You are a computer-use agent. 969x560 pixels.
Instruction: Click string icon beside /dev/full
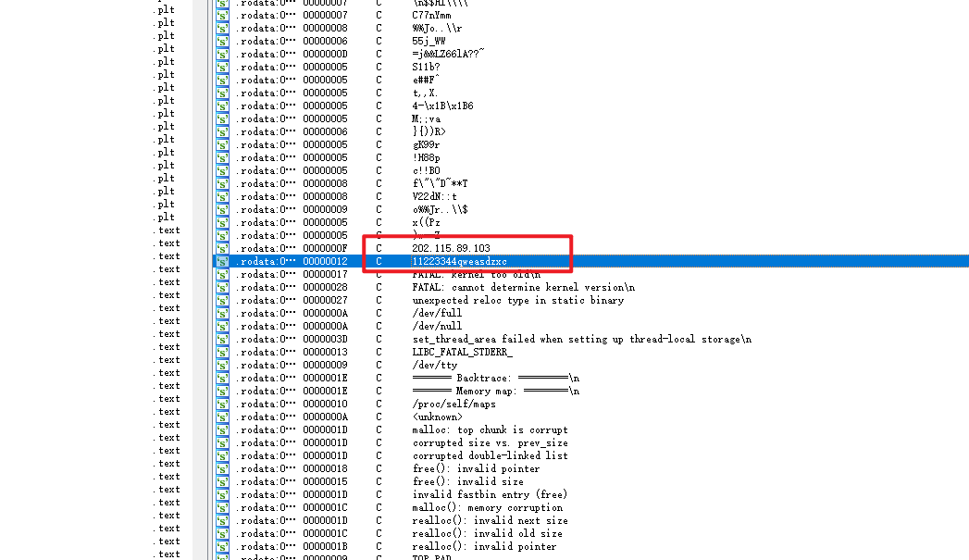coord(222,314)
